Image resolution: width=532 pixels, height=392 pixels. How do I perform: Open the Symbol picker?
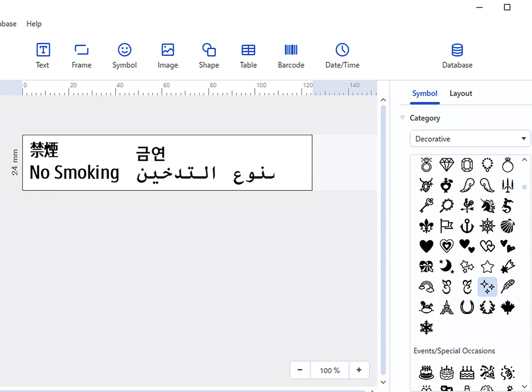pyautogui.click(x=124, y=55)
